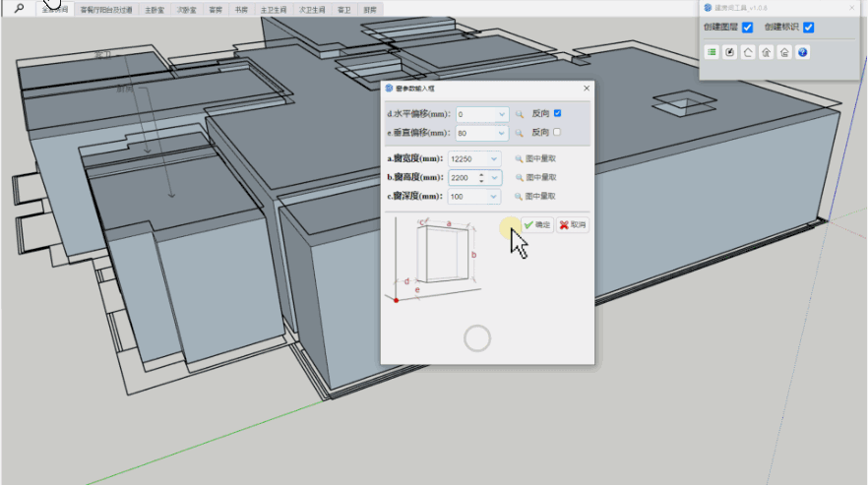The height and width of the screenshot is (485, 868).
Task: Expand the 窗宽度 dropdown arrow
Action: click(x=494, y=158)
